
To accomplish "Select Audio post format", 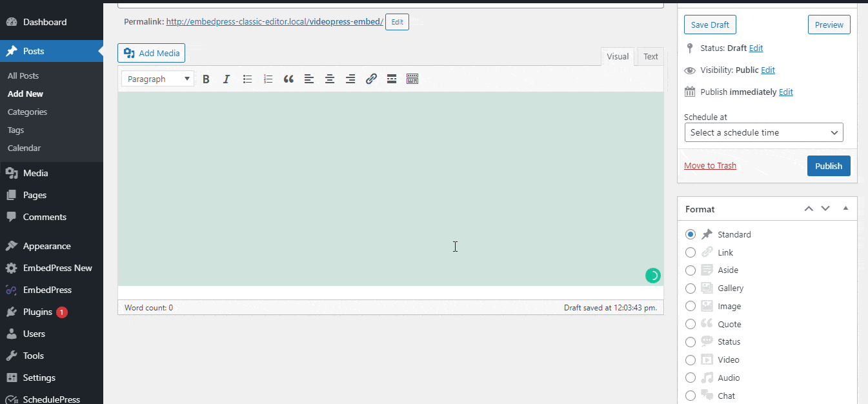I will [691, 378].
